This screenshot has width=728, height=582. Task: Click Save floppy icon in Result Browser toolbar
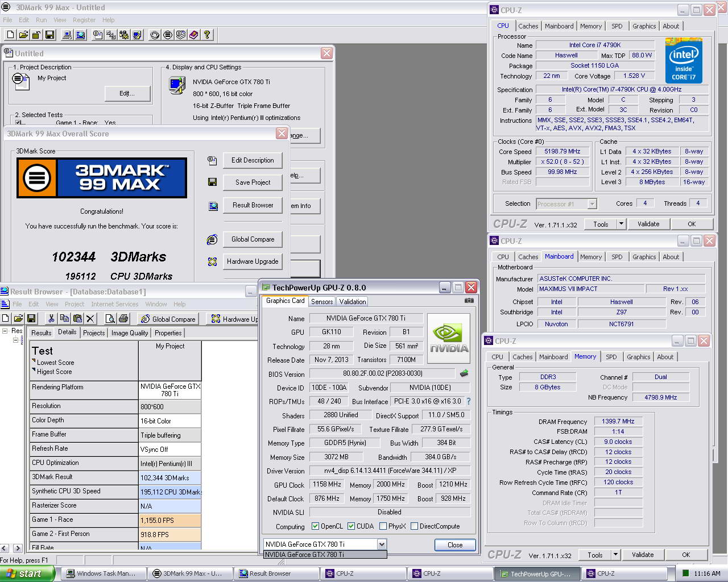pyautogui.click(x=31, y=318)
